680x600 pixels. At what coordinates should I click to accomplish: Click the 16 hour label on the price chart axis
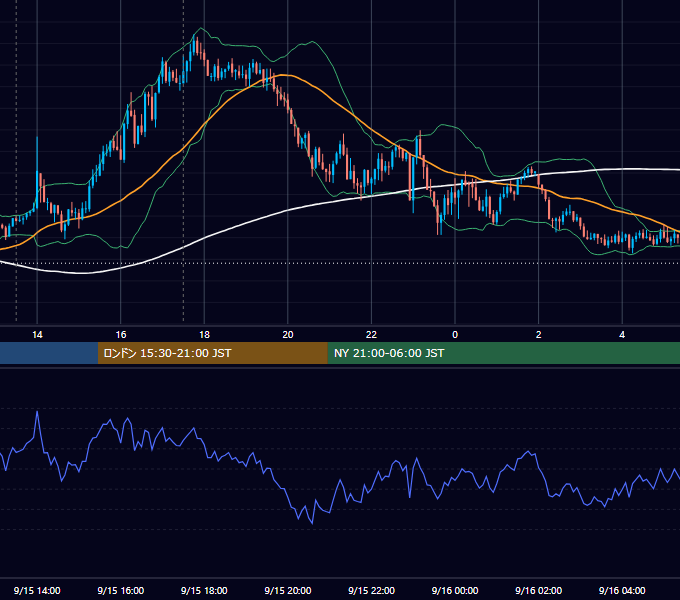[x=121, y=335]
